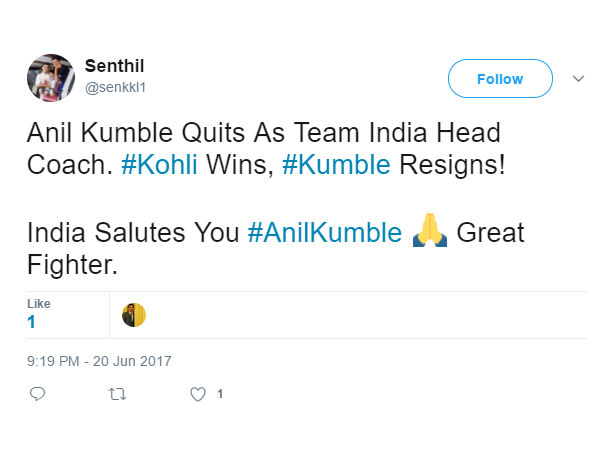This screenshot has height=450, width=600.
Task: Visit the #AnilKumble hashtag page
Action: [x=324, y=234]
